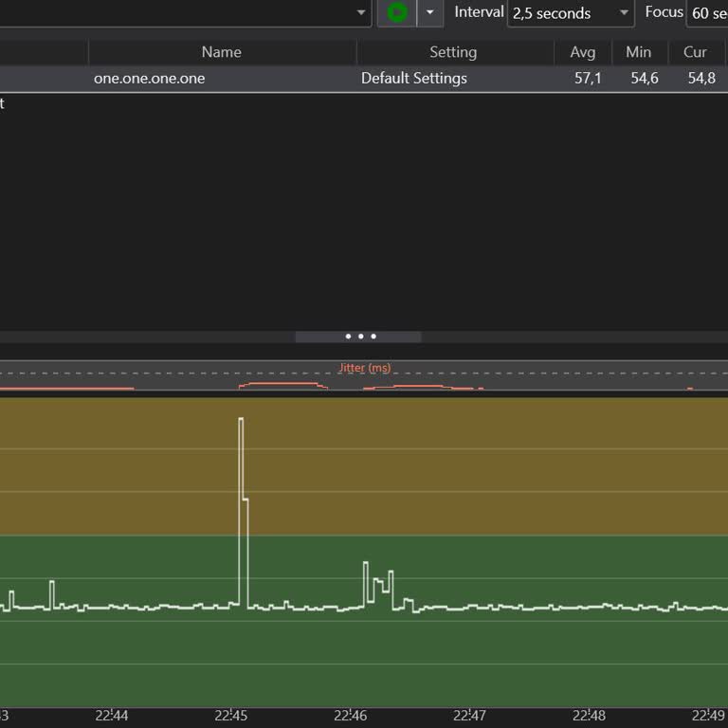Open the Focus time dropdown
Image resolution: width=728 pixels, height=728 pixels.
pyautogui.click(x=706, y=13)
